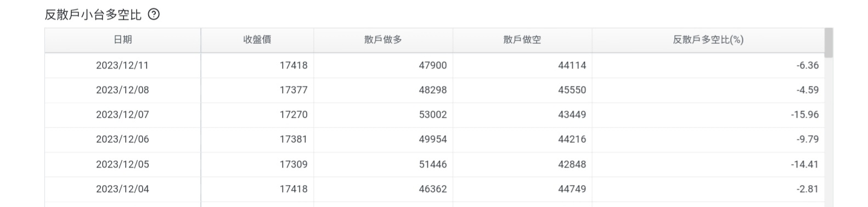This screenshot has height=207, width=868.
Task: Click the 反散戶小台多空比 title text
Action: coord(93,15)
